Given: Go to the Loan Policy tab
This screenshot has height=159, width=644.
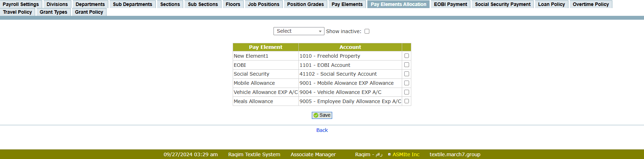Looking at the screenshot, I should (551, 4).
